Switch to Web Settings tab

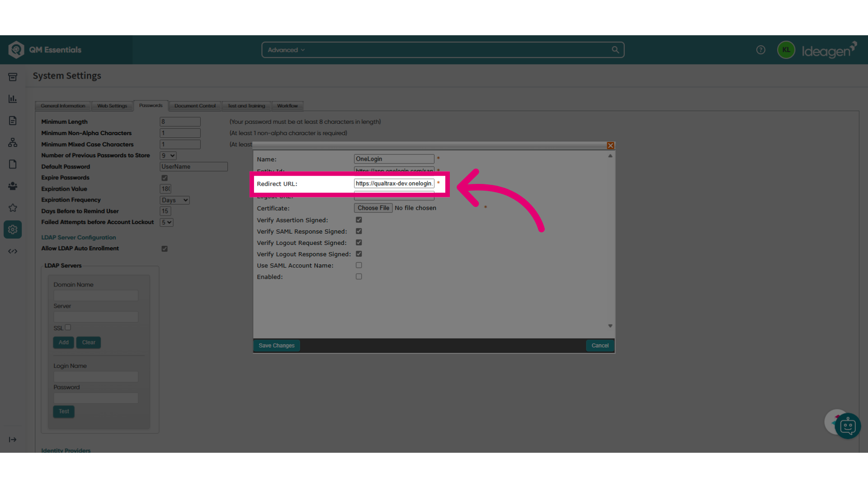(x=112, y=106)
